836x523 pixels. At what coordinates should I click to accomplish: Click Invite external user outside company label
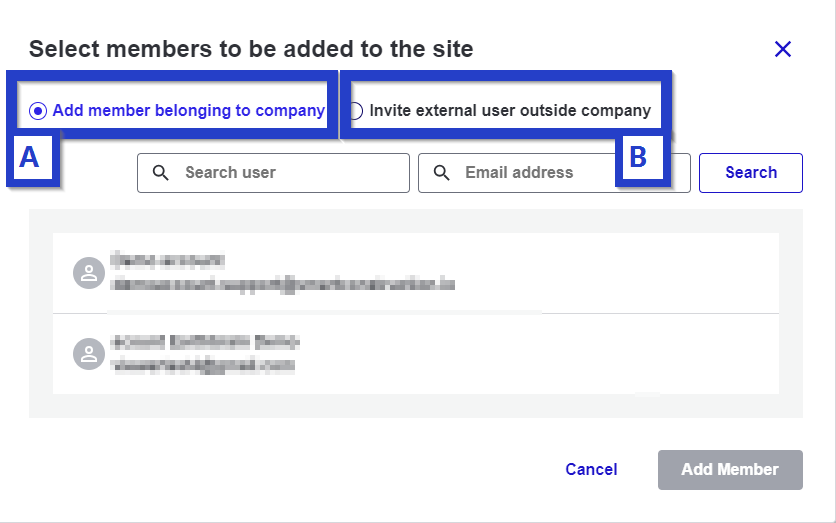pos(510,110)
